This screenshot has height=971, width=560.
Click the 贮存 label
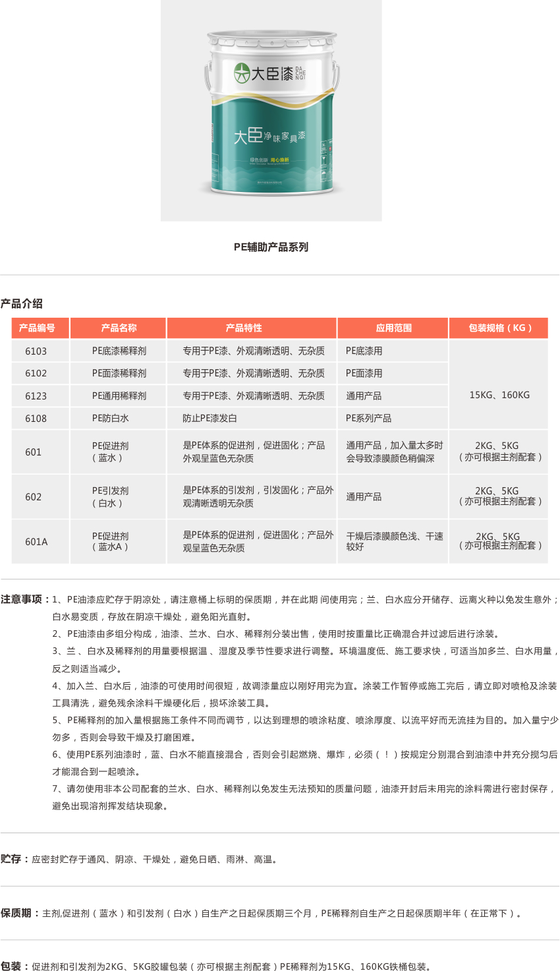[11, 860]
